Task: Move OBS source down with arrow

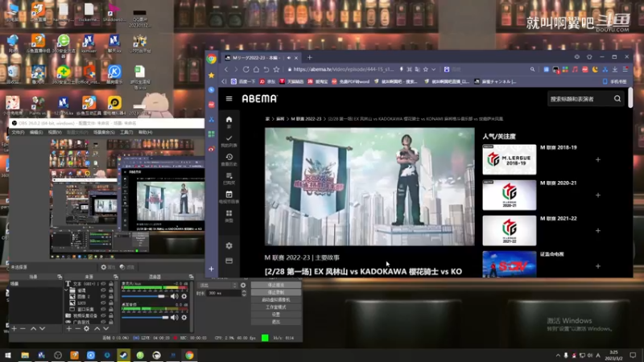Action: [x=106, y=328]
